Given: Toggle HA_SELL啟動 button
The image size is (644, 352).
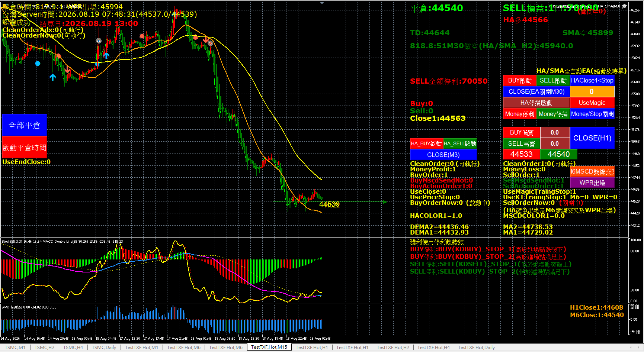Looking at the screenshot, I should point(460,144).
